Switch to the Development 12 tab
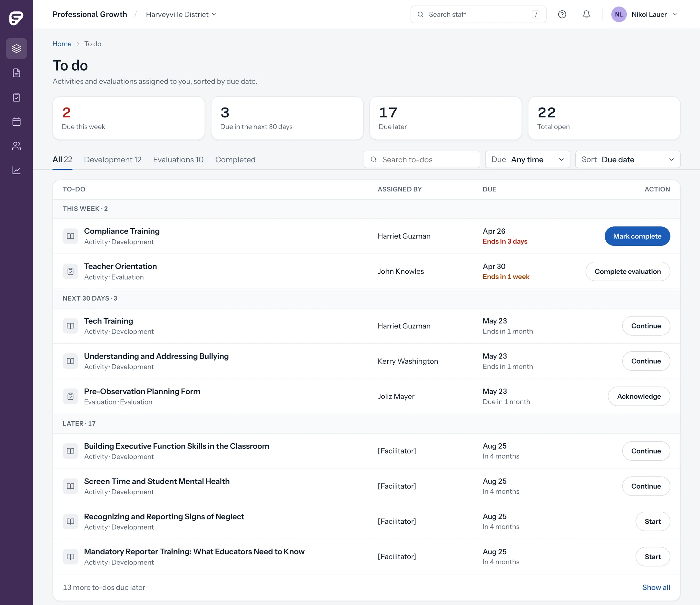 [x=113, y=159]
